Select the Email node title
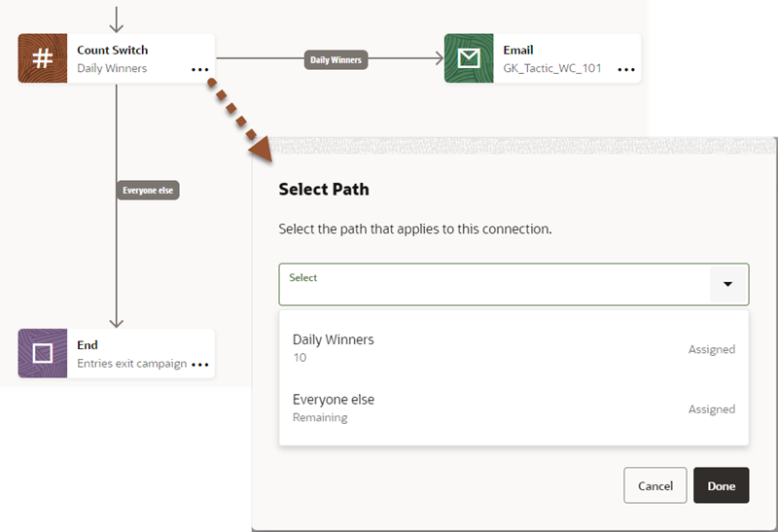 coord(518,50)
